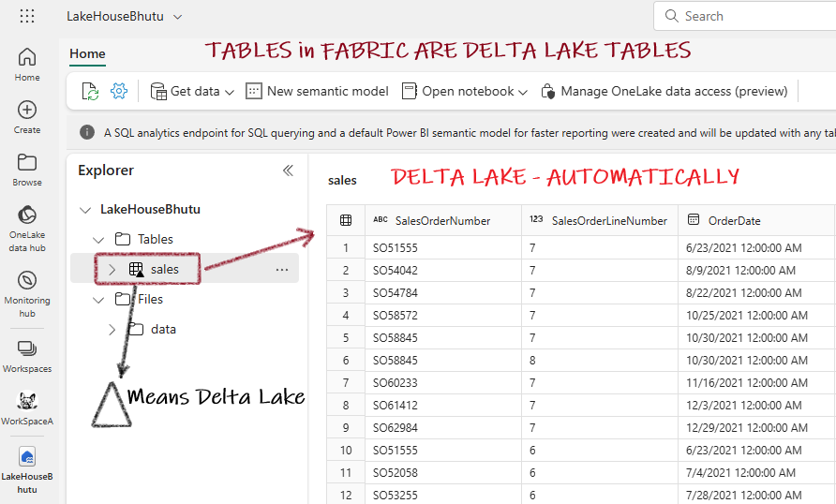The width and height of the screenshot is (836, 504).
Task: Click Open notebook button label
Action: coord(468,92)
